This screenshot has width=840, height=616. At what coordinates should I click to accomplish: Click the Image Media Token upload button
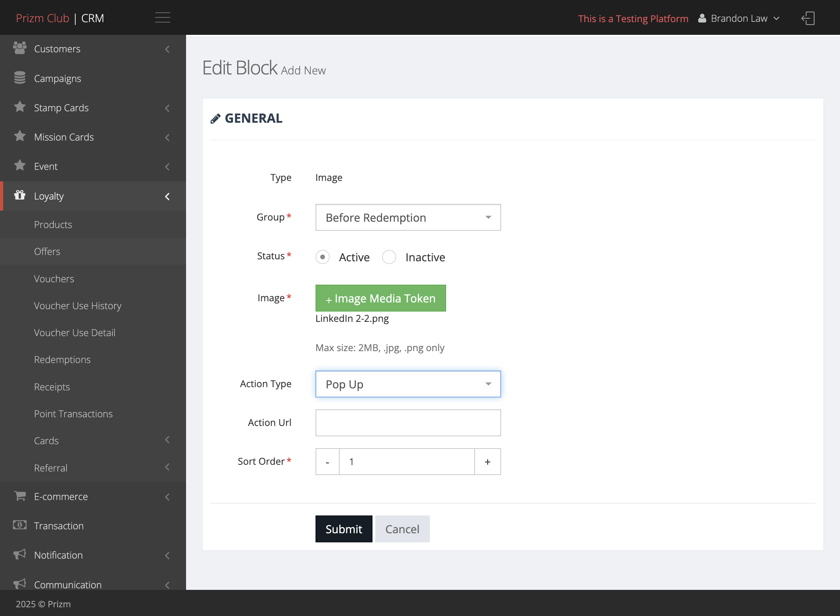tap(380, 298)
